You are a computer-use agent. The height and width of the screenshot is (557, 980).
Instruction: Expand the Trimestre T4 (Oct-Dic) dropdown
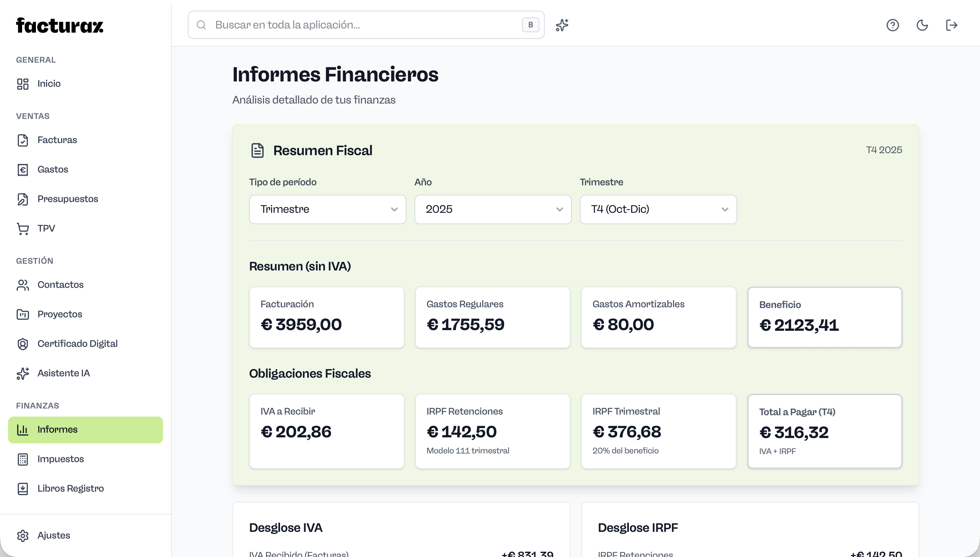point(658,209)
